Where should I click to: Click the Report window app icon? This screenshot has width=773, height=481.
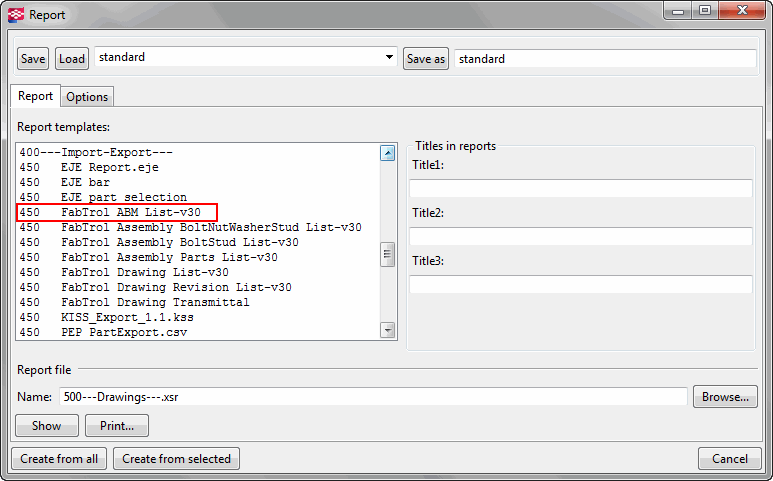tap(16, 15)
